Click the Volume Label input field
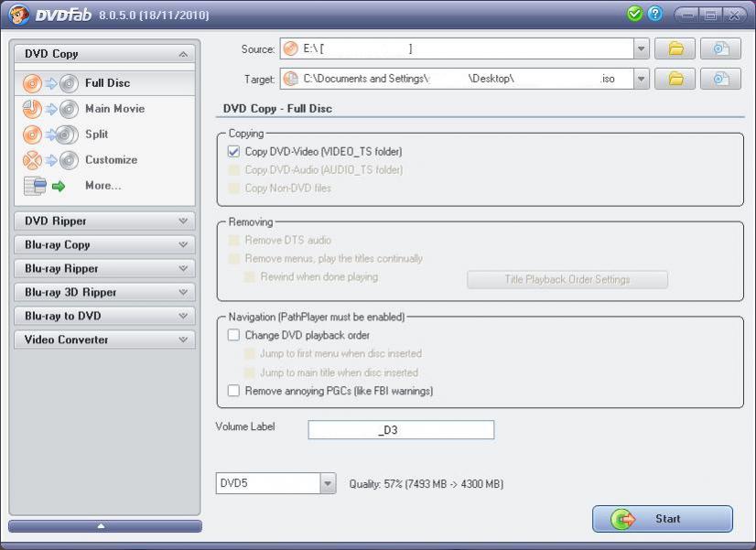 point(401,430)
